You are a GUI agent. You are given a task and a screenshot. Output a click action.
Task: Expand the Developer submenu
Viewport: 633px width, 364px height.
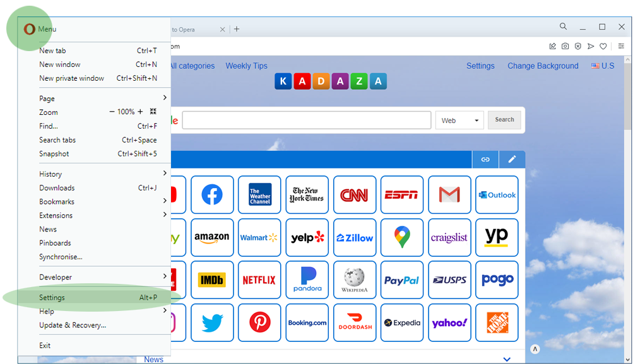(x=165, y=276)
